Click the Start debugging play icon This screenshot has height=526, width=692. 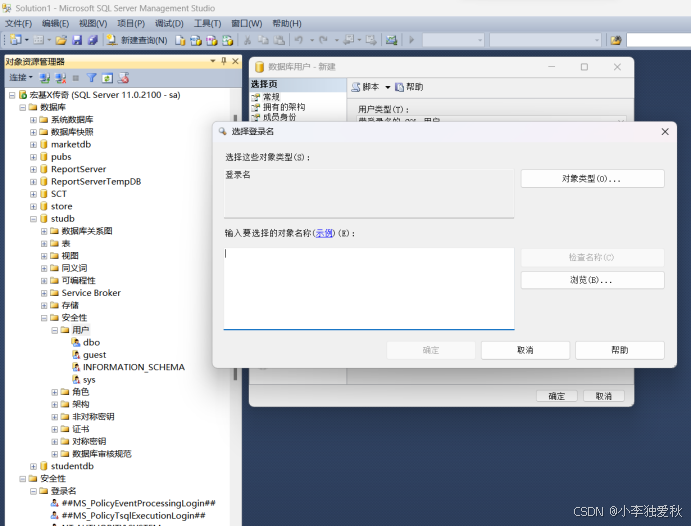[x=411, y=40]
